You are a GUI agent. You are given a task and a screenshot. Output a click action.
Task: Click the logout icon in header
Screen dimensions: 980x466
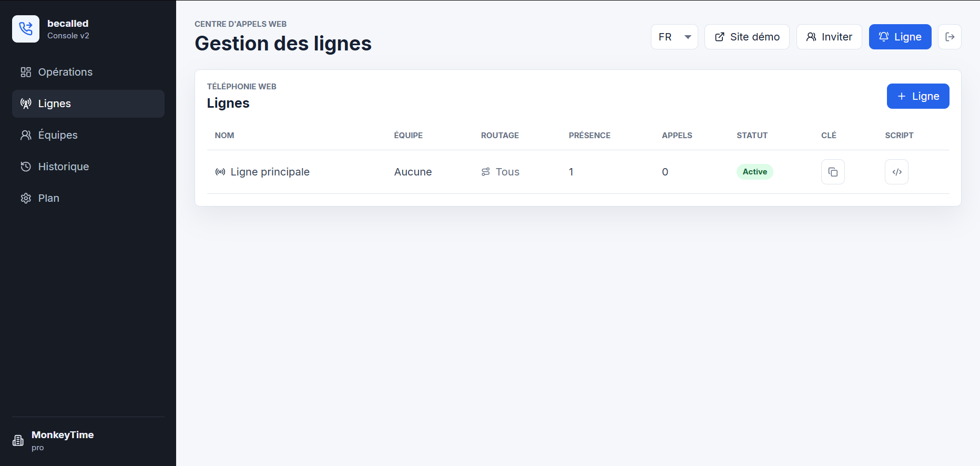950,37
